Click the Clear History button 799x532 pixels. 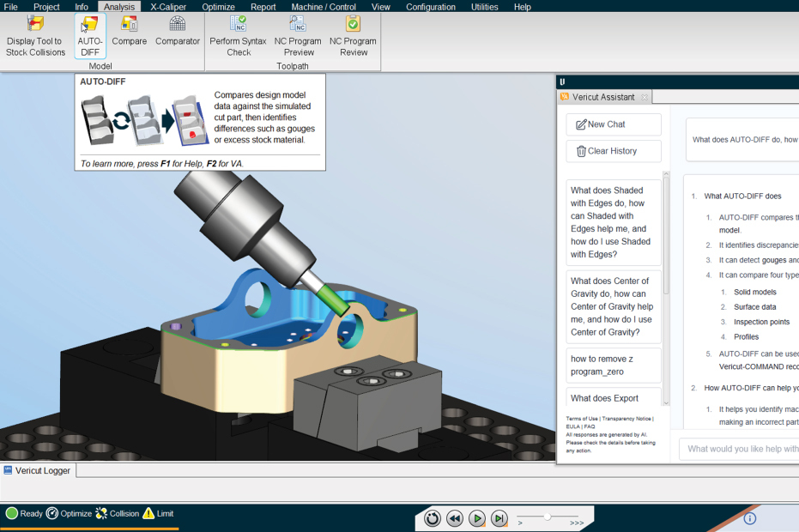[x=614, y=151]
